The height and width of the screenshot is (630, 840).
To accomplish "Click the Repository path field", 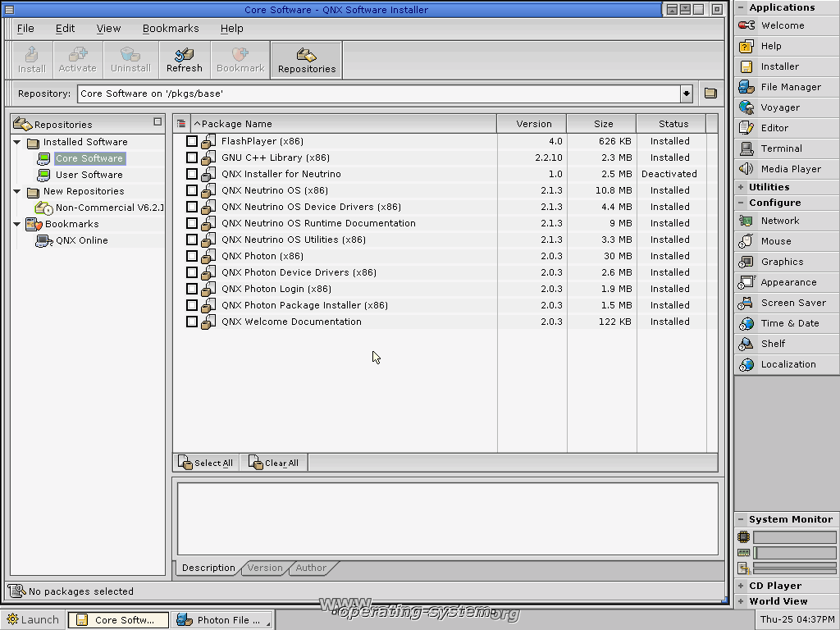I will pos(379,94).
